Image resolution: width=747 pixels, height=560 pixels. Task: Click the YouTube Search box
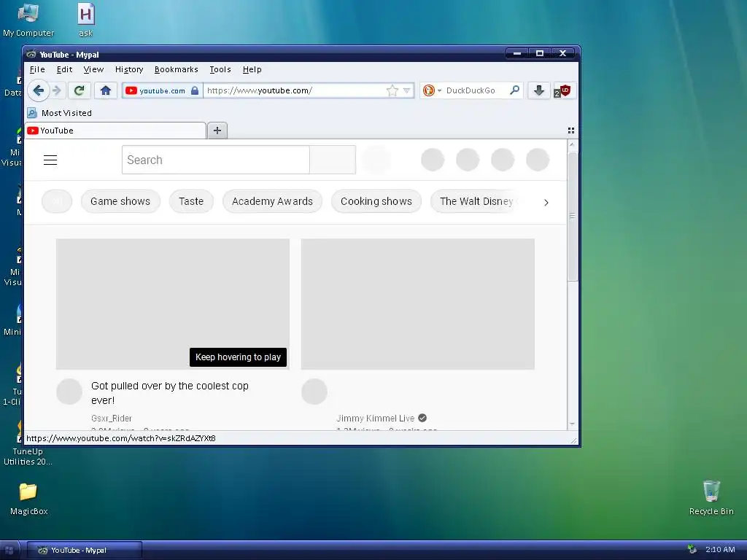216,160
